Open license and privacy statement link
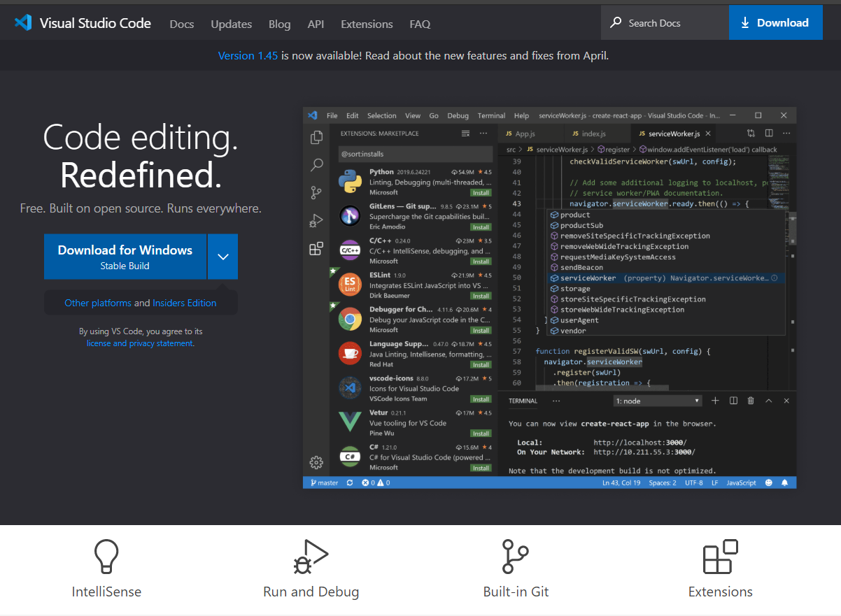The height and width of the screenshot is (616, 841). click(x=140, y=343)
